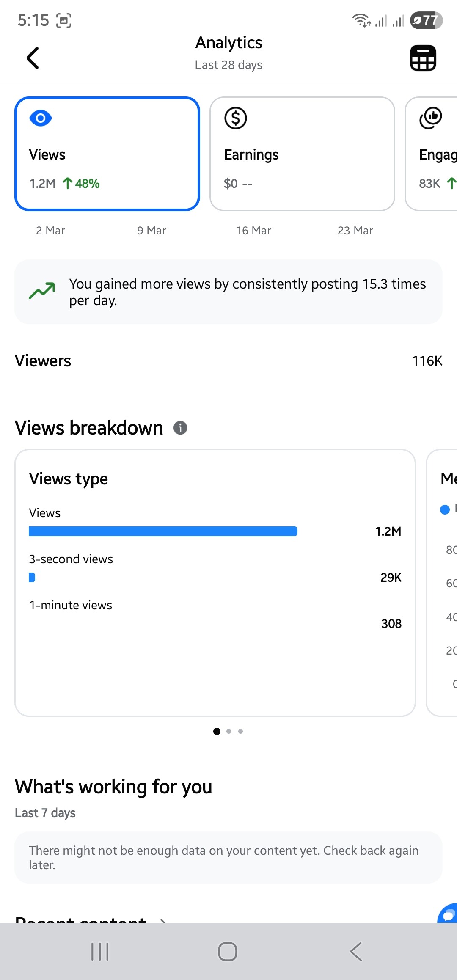Tap the blue Views progress bar
457x980 pixels.
[x=163, y=531]
